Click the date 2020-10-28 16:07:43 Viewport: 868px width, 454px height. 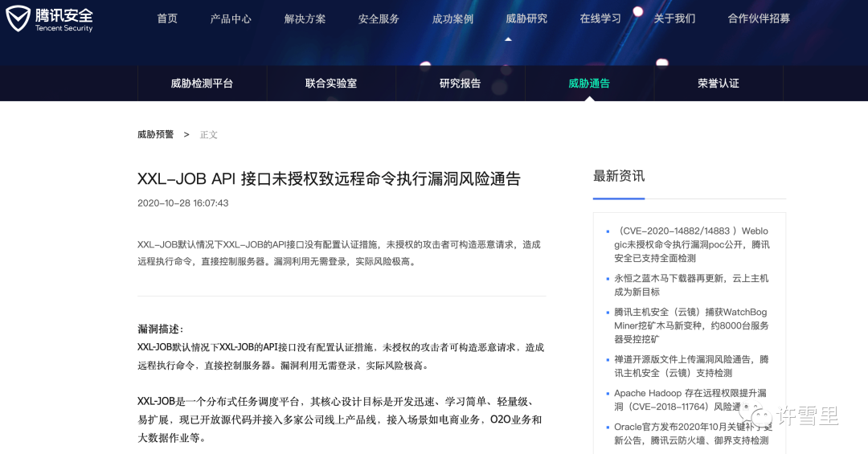[182, 203]
